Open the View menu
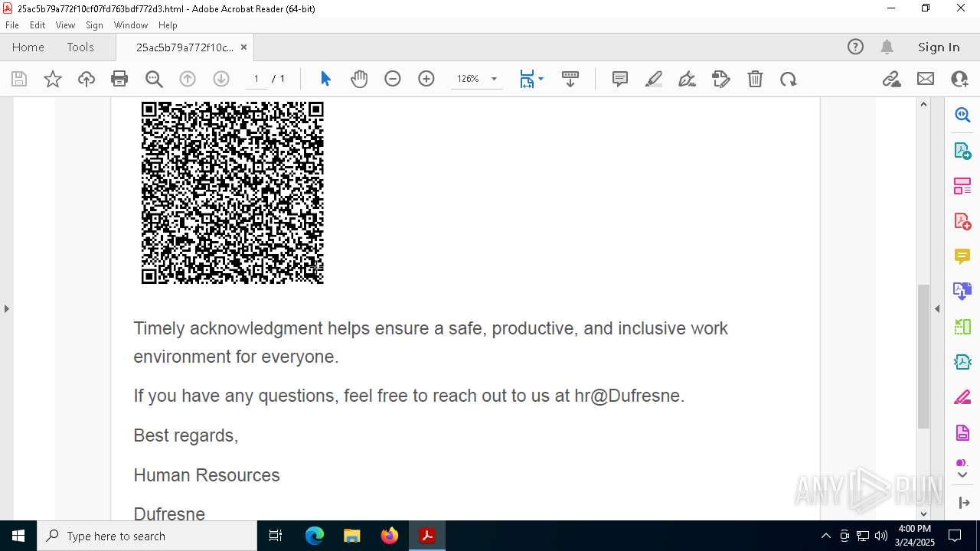 point(65,25)
